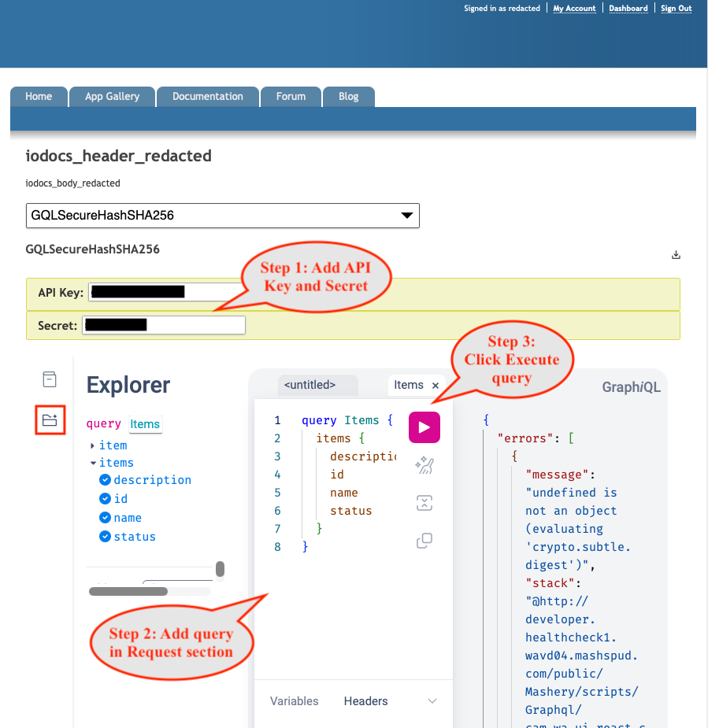Open the Documentation Explorer sidebar icon
708x728 pixels.
(50, 379)
